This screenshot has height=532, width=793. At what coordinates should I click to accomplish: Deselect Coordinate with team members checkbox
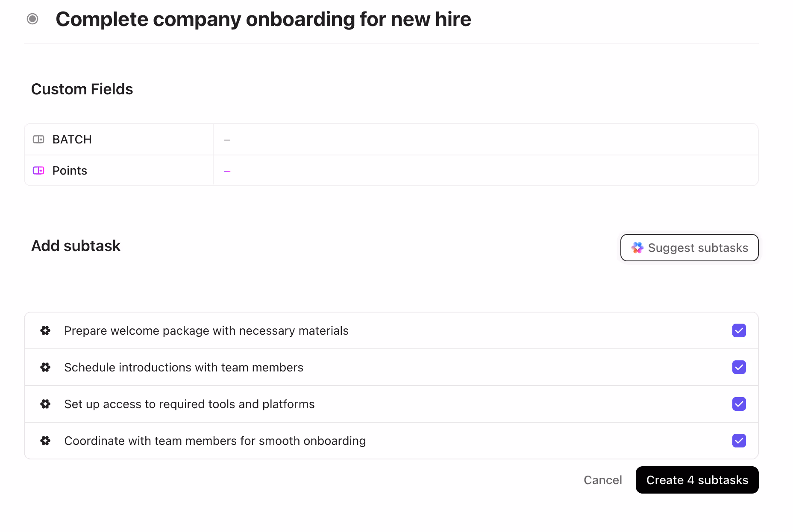pyautogui.click(x=739, y=441)
